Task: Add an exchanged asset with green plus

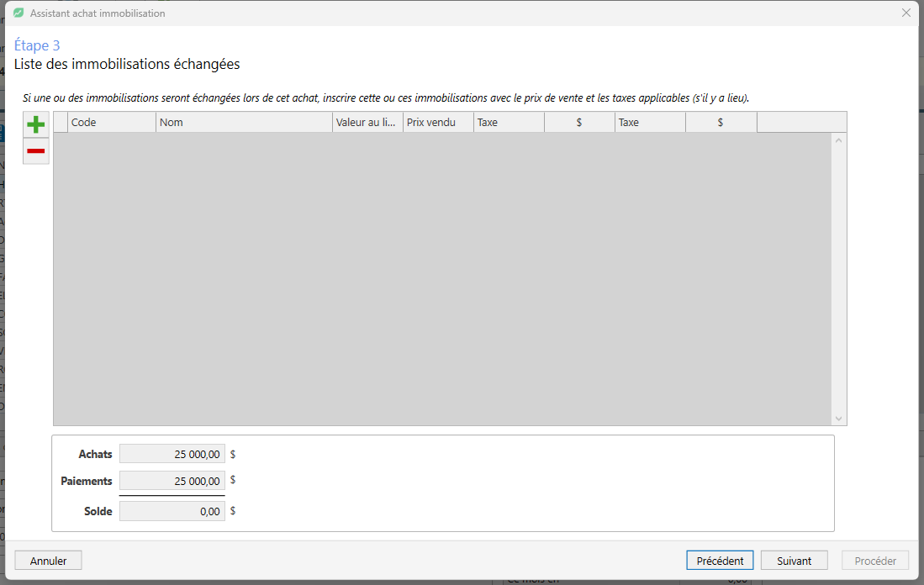Action: [x=36, y=124]
